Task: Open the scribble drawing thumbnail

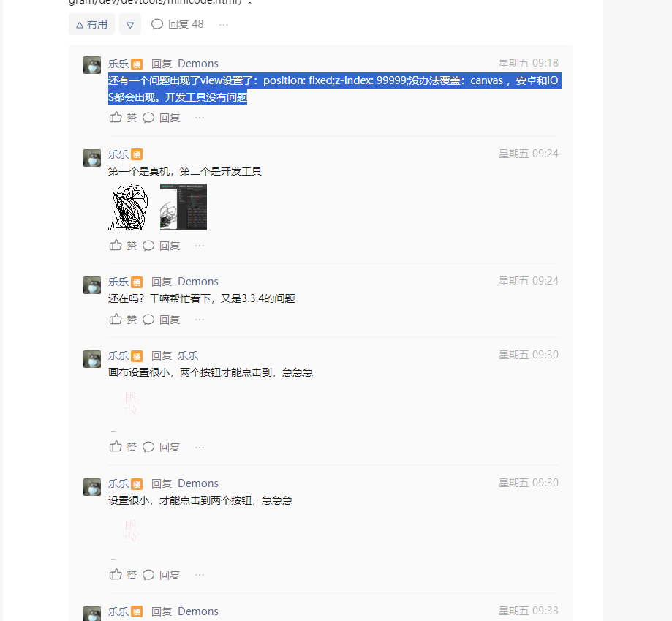Action: 128,207
